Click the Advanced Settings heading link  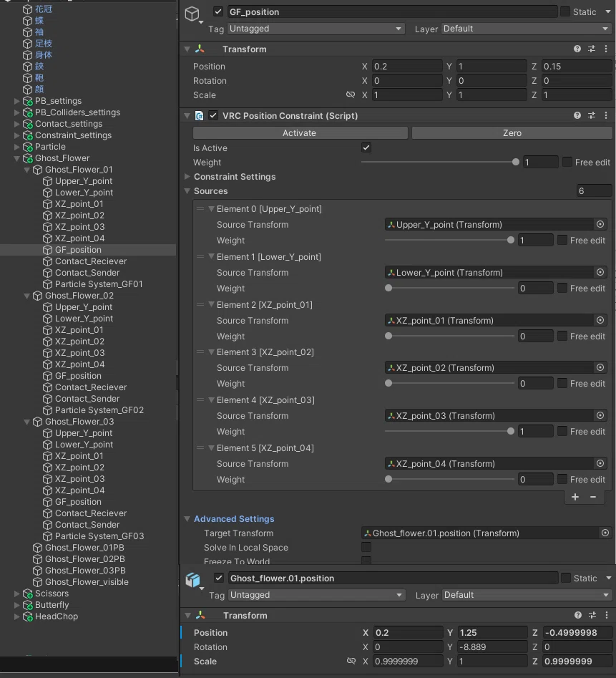pyautogui.click(x=234, y=519)
